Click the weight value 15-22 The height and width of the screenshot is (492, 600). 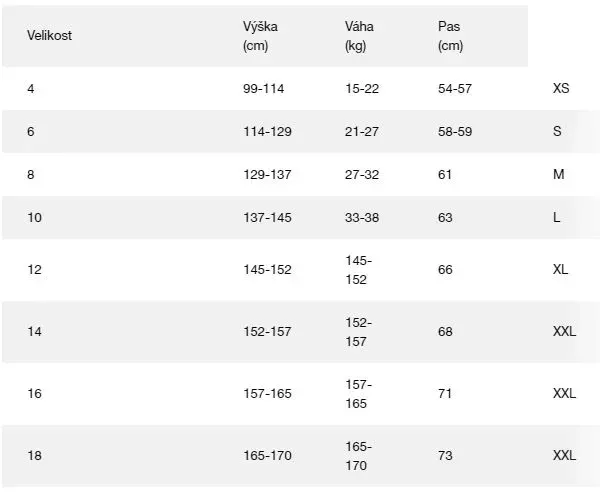point(362,88)
